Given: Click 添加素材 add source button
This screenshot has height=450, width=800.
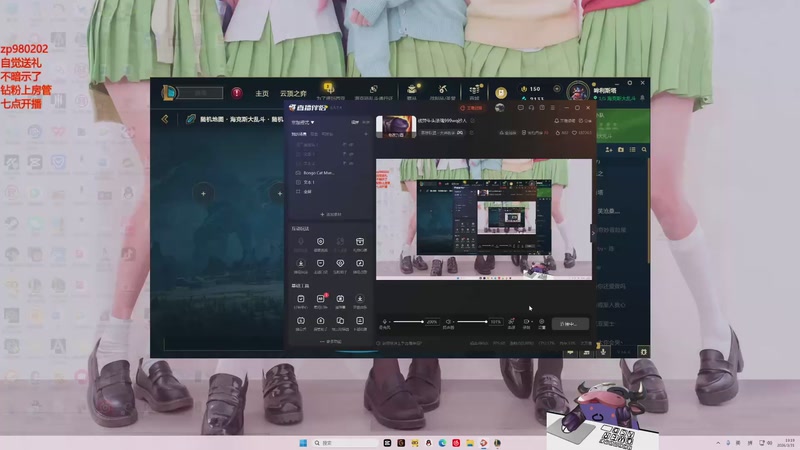Looking at the screenshot, I should click(331, 214).
